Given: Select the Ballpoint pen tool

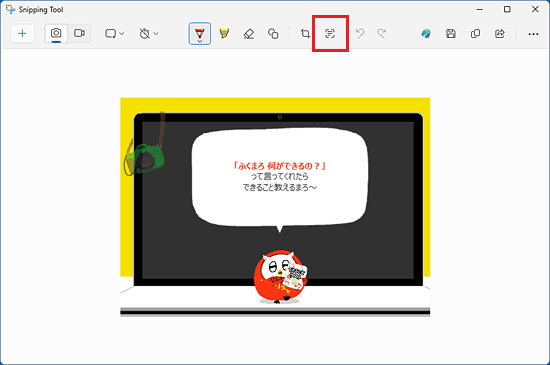Looking at the screenshot, I should coord(200,34).
